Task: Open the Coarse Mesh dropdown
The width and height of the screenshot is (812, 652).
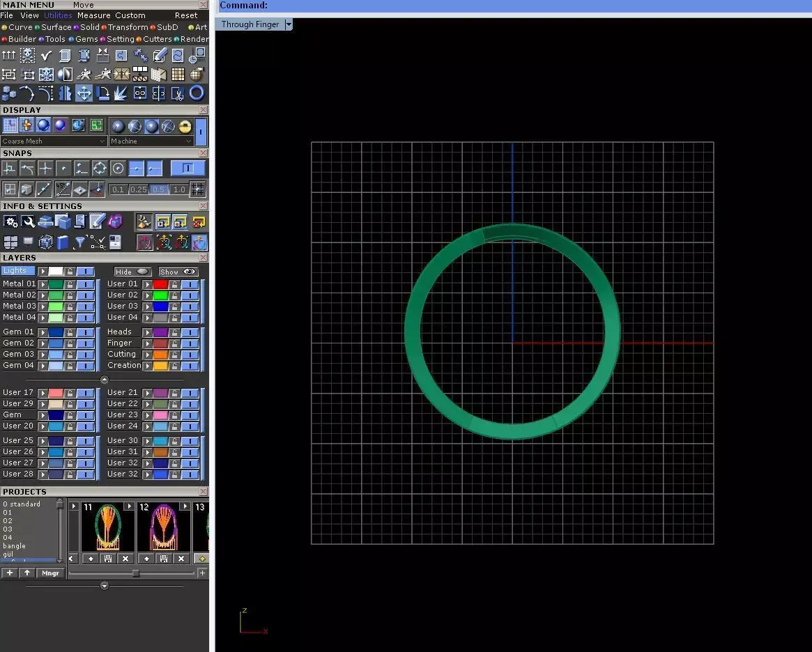Action: coord(54,141)
